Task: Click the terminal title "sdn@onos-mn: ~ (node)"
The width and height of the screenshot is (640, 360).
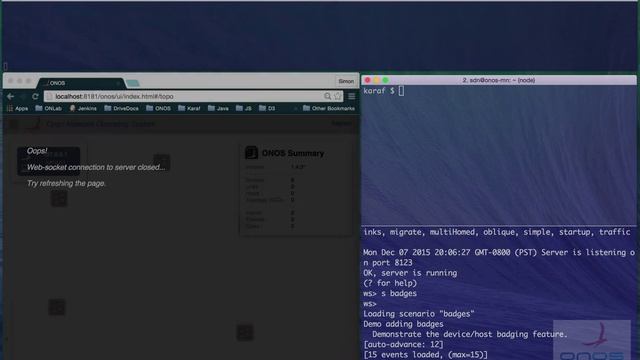Action: click(499, 80)
